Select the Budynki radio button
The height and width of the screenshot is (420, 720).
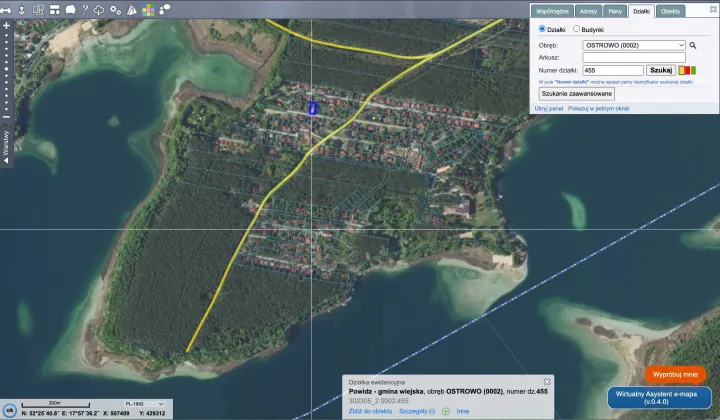(576, 29)
